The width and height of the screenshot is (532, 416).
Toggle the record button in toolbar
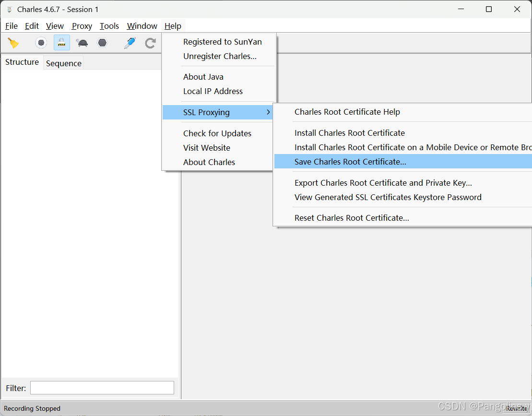[41, 43]
